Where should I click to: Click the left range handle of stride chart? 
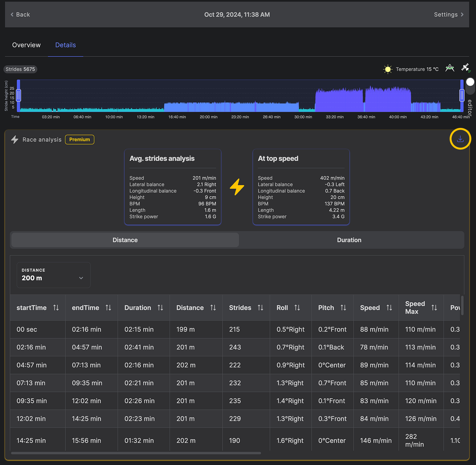[x=18, y=95]
